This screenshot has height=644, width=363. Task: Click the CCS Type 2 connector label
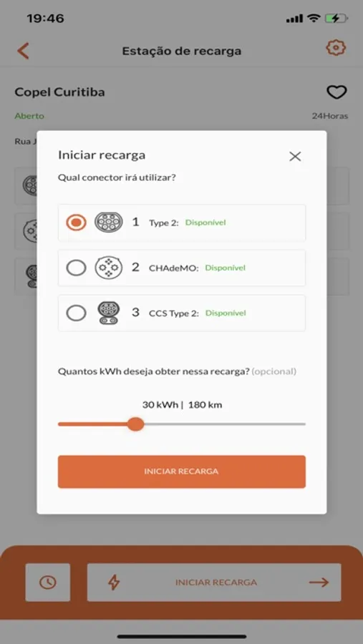(174, 313)
